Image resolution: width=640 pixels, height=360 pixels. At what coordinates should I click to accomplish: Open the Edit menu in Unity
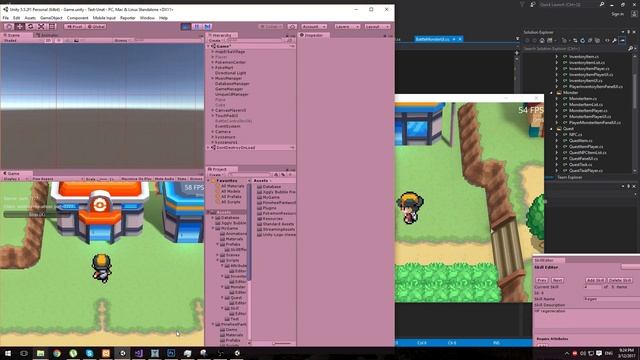click(16, 18)
